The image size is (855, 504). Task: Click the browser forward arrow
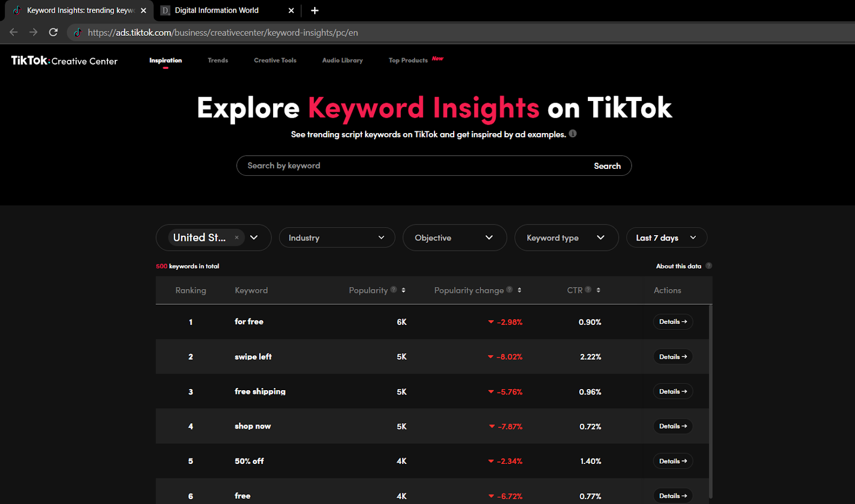33,32
